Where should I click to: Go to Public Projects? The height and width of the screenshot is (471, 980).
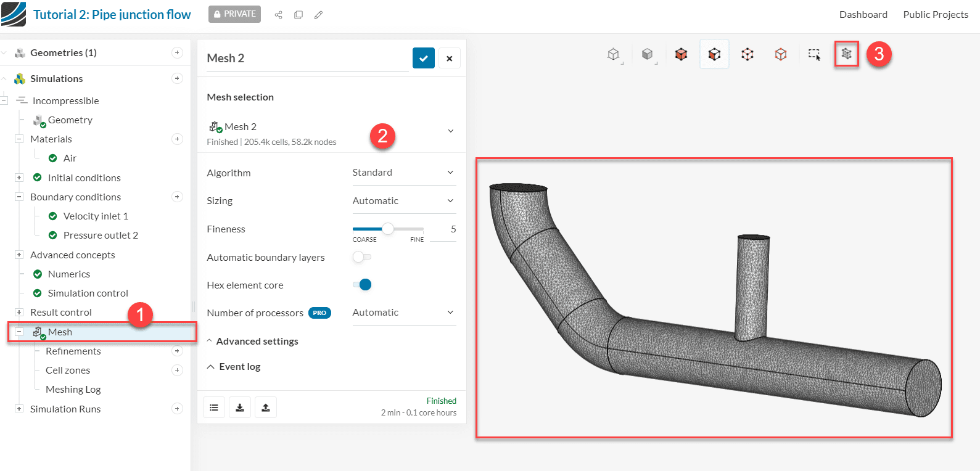click(935, 15)
